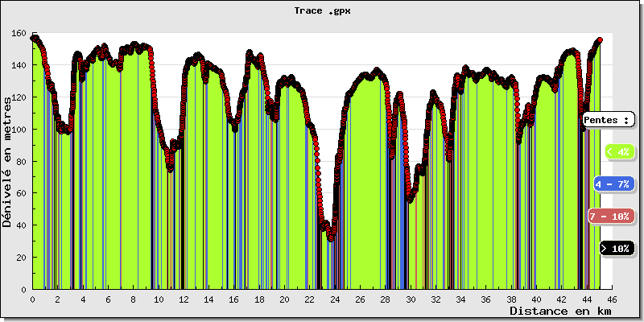Click the first data point at track start
Screen dimensions: 644x322
point(33,38)
